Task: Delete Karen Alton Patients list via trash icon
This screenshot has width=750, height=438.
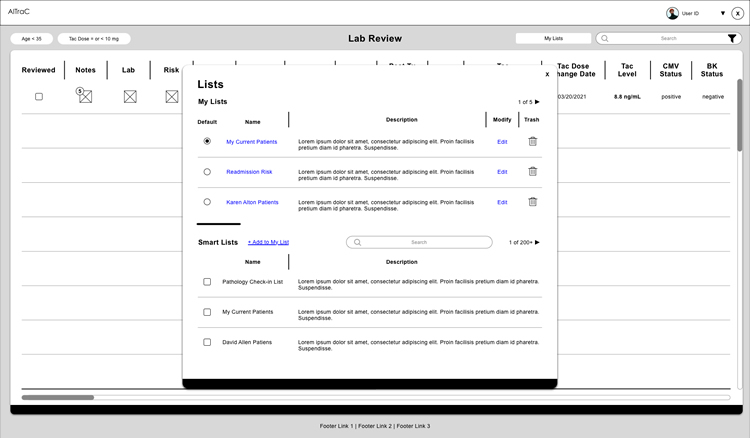Action: click(532, 201)
